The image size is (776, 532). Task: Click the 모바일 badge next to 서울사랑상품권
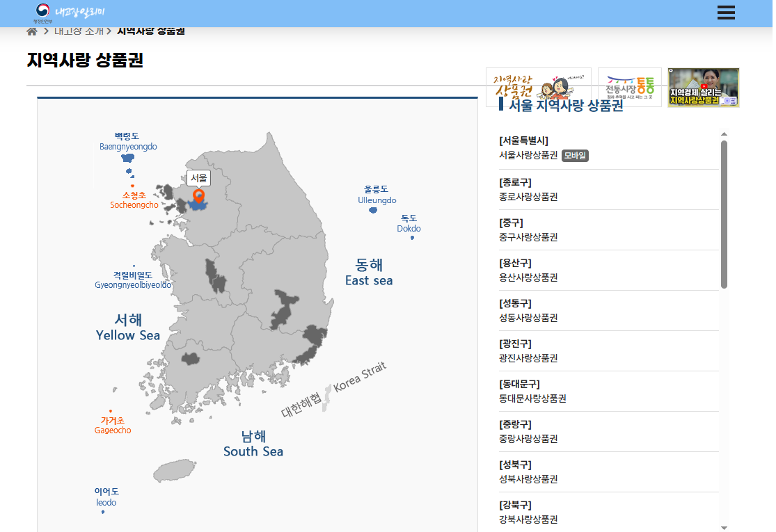(575, 157)
